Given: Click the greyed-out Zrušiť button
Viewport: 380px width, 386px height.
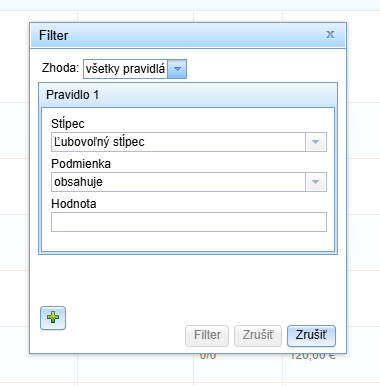Looking at the screenshot, I should coord(258,336).
